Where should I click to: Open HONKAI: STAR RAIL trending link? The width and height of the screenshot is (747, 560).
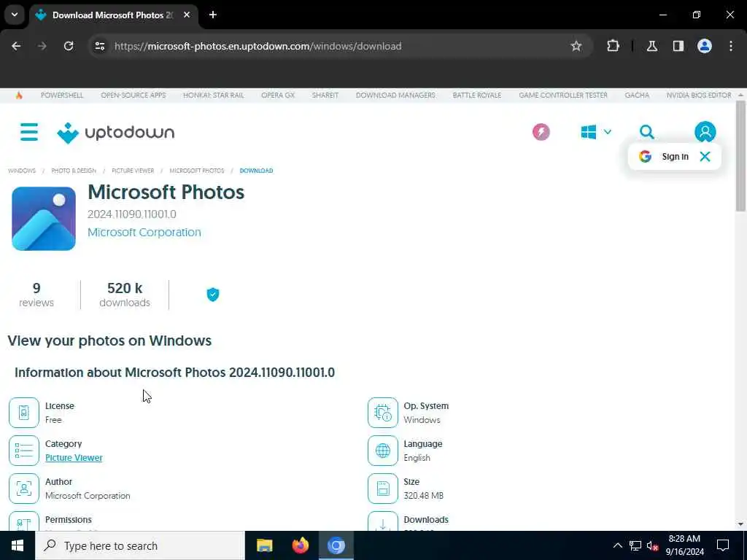pos(214,96)
